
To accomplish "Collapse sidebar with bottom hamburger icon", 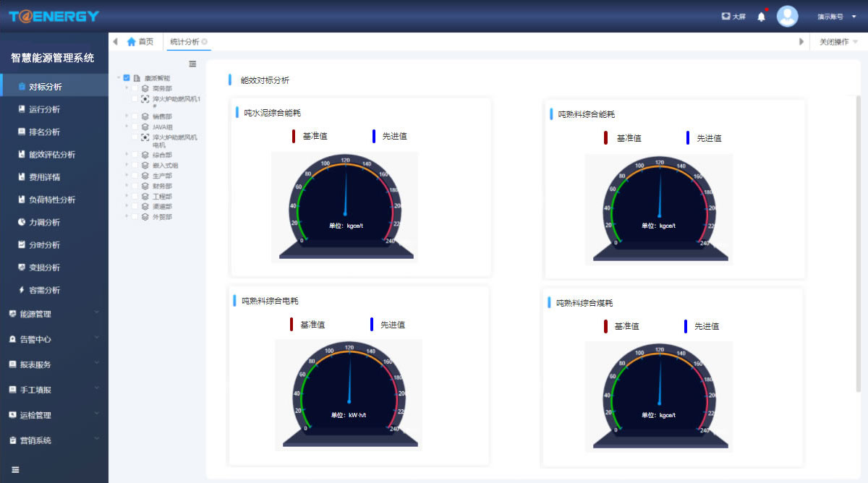I will tap(15, 469).
